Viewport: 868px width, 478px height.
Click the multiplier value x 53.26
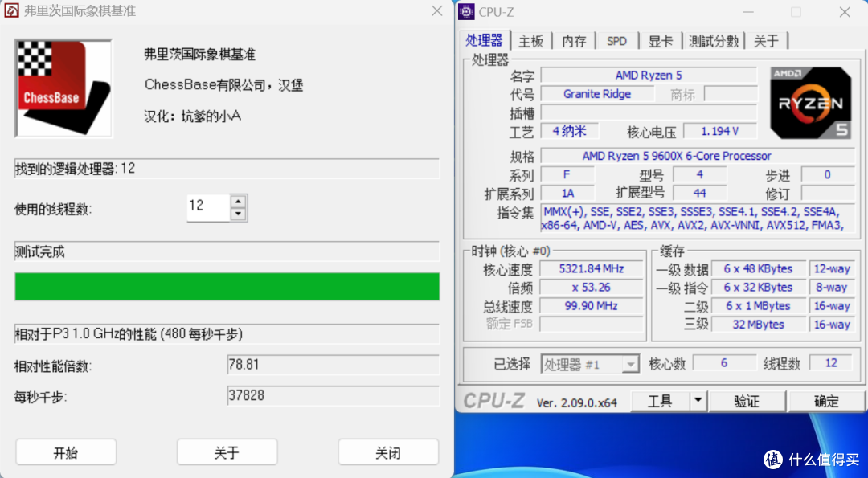coord(592,288)
